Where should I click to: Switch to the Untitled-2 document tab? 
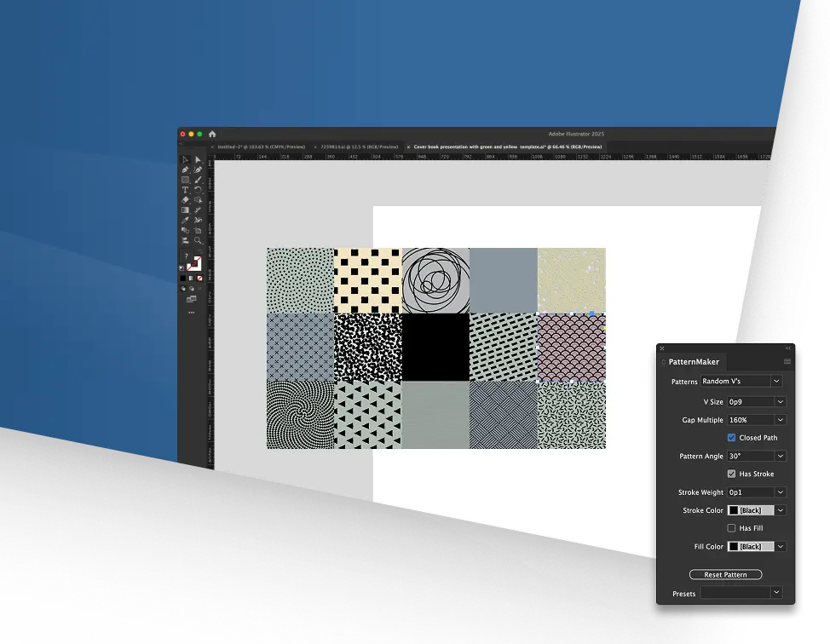tap(262, 147)
